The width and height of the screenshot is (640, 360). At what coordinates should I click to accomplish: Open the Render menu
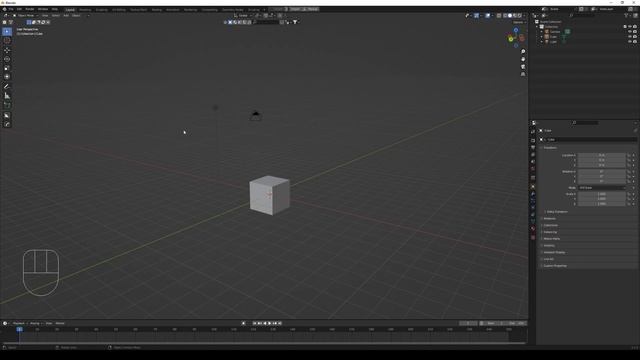tap(30, 9)
